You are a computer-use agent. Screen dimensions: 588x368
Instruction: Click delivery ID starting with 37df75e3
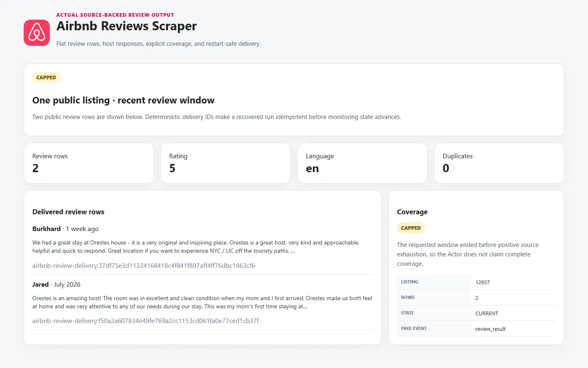(144, 266)
